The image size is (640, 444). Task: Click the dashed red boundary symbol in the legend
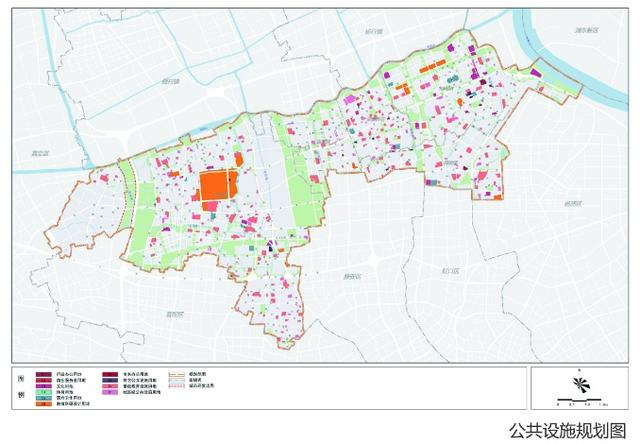(177, 386)
